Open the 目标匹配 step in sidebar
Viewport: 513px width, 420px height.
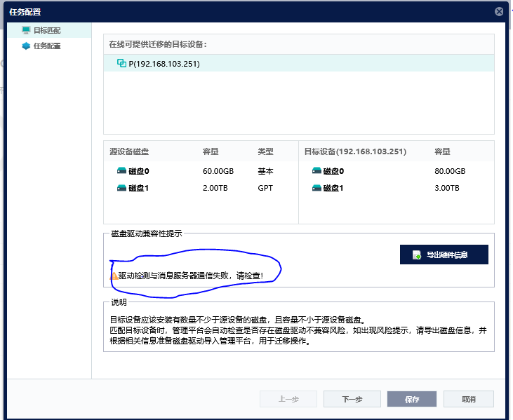(x=49, y=30)
